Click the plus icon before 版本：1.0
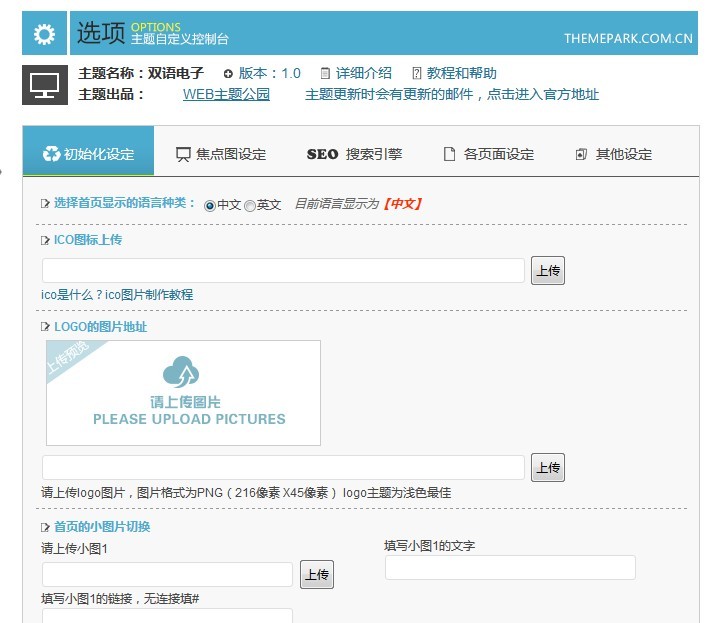 [228, 73]
